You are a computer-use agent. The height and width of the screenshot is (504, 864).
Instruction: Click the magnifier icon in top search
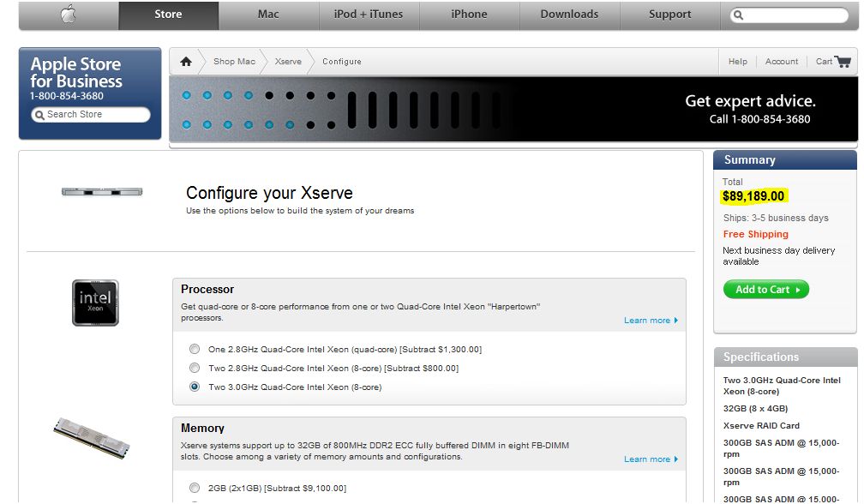coord(738,15)
